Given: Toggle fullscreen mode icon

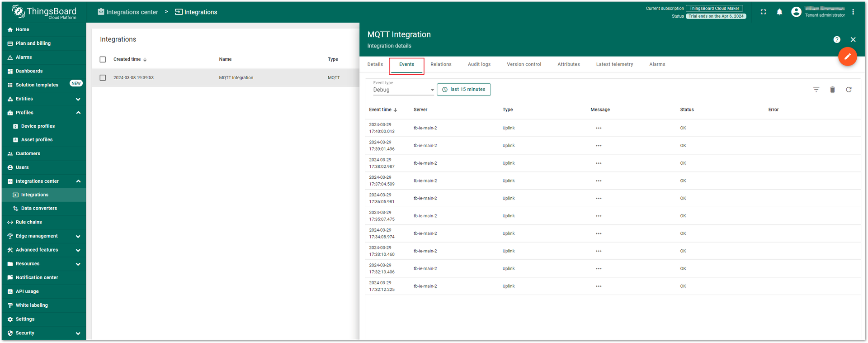Looking at the screenshot, I should tap(763, 12).
